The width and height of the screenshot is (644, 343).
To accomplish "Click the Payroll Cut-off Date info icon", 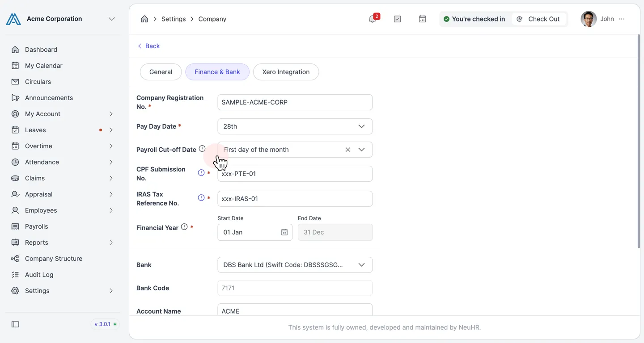I will coord(202,149).
